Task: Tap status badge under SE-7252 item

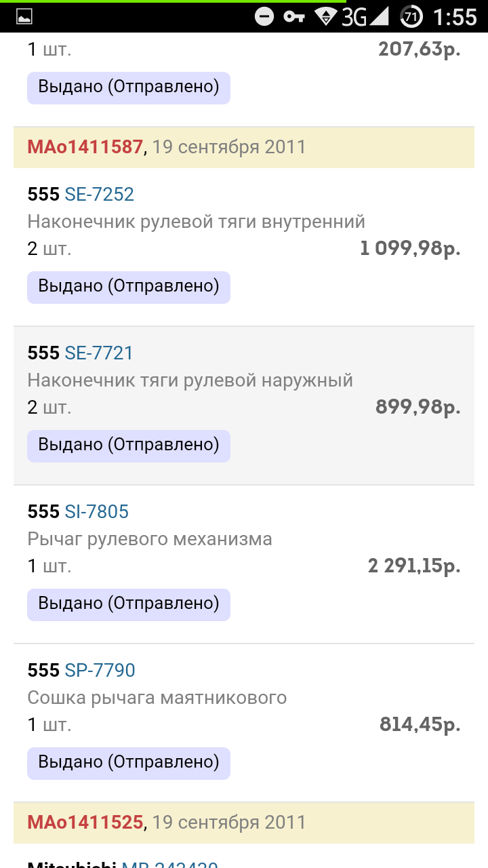Action: pos(129,287)
